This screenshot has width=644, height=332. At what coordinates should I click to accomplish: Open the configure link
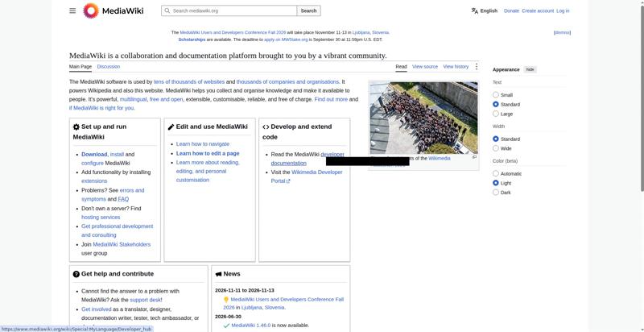click(x=93, y=163)
